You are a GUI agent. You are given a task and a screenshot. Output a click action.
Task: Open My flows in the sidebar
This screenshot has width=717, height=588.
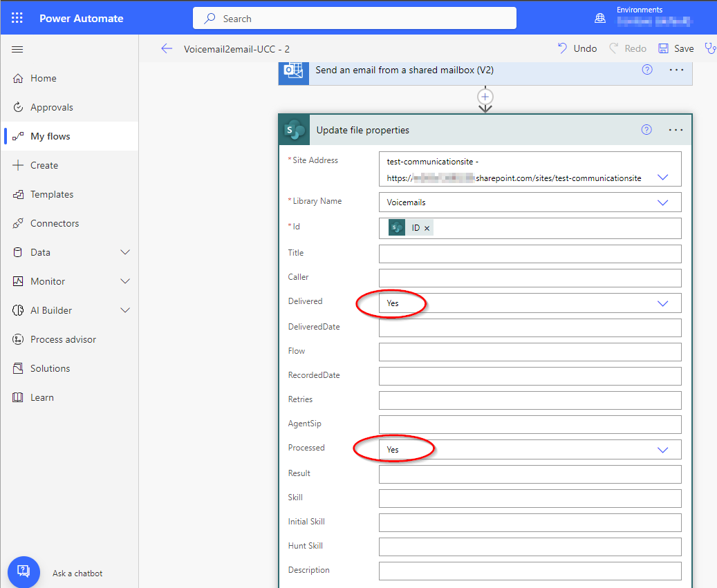70,136
